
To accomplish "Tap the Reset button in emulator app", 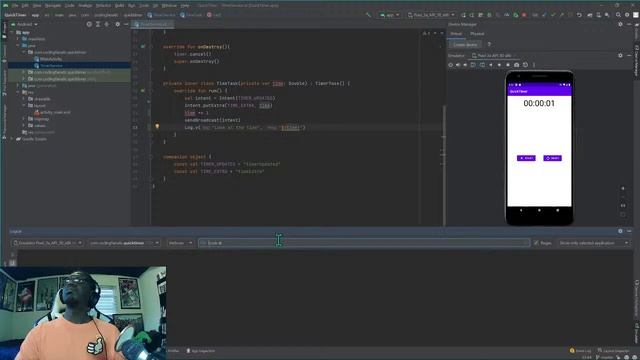I will tap(552, 158).
